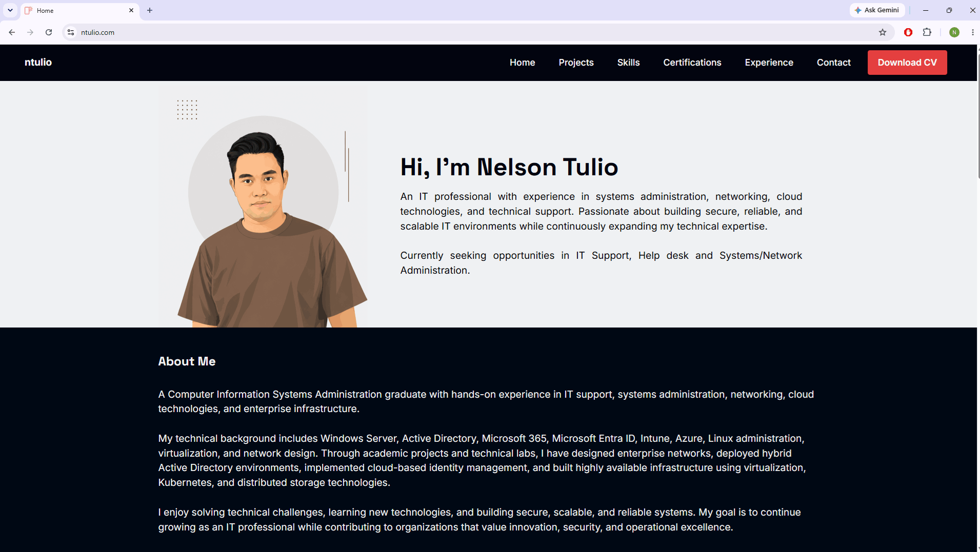Screen dimensions: 980x552
Task: Open Experience in the navigation bar
Action: [769, 63]
